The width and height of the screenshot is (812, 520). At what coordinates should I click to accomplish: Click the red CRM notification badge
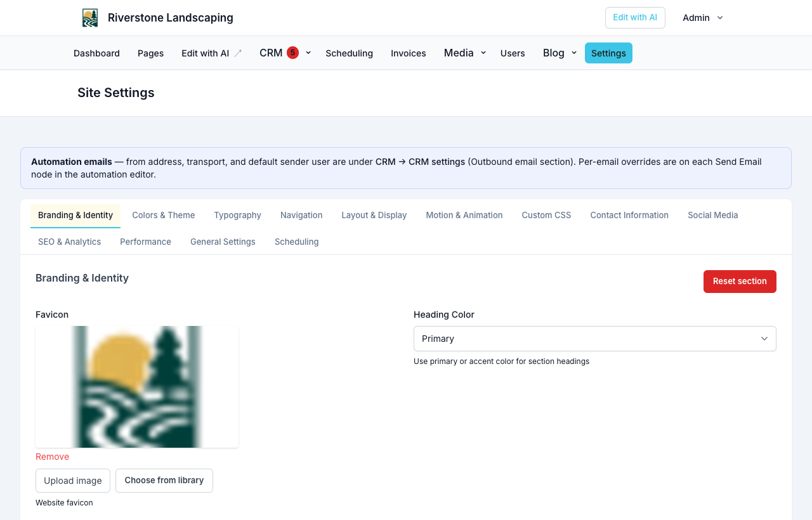tap(292, 53)
